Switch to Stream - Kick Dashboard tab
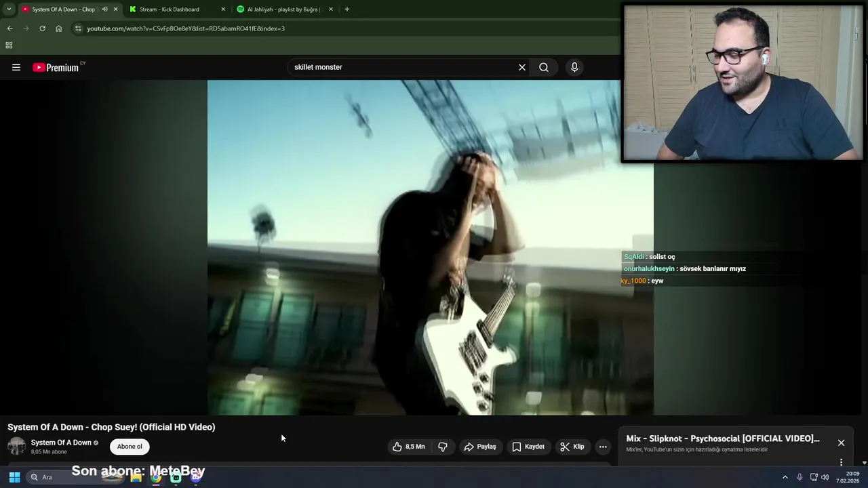The image size is (868, 488). pos(176,9)
